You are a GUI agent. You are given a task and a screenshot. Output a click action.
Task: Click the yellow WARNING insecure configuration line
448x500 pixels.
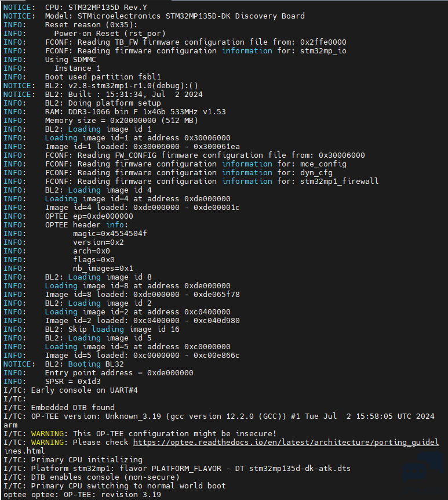[140, 434]
